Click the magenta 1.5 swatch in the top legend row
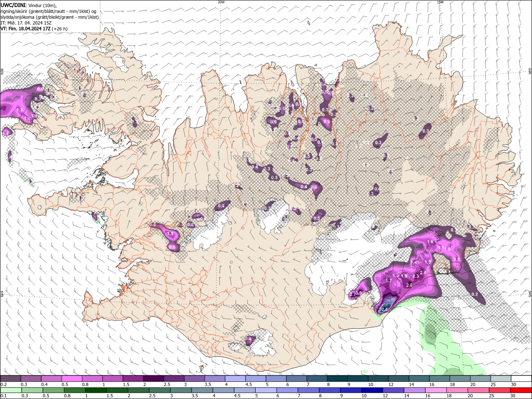The height and width of the screenshot is (399, 532). (x=133, y=379)
